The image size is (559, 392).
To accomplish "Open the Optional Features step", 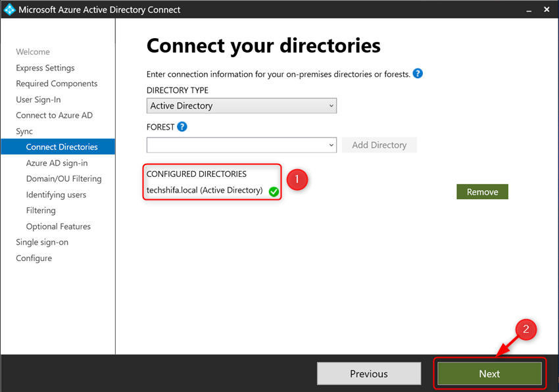I will pos(59,226).
